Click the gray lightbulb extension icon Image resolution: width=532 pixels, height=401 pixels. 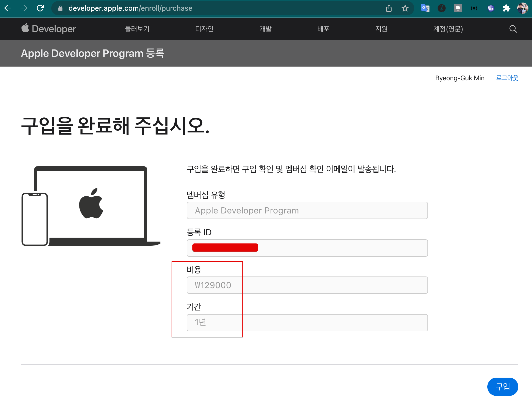(458, 8)
